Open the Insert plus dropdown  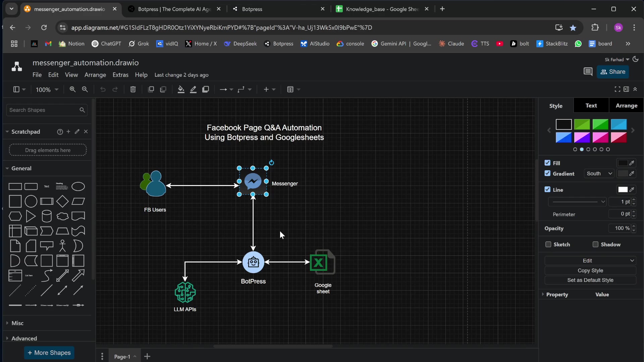269,89
